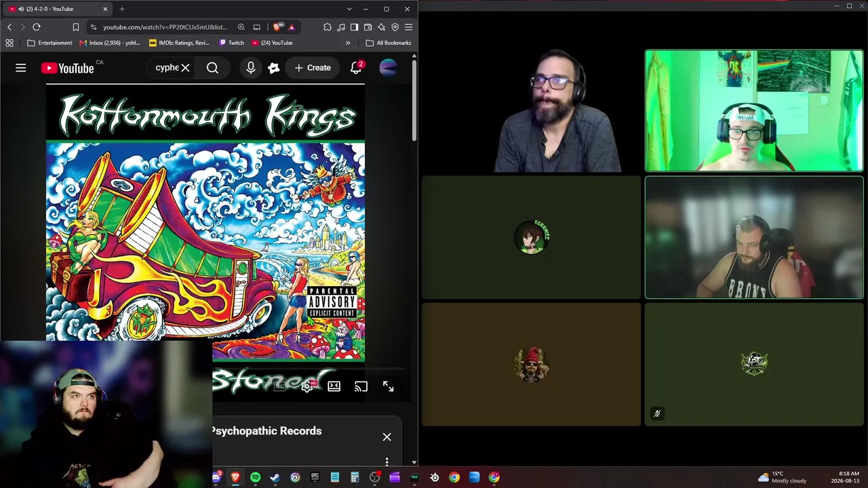Open Epic Games launcher from taskbar

[315, 477]
